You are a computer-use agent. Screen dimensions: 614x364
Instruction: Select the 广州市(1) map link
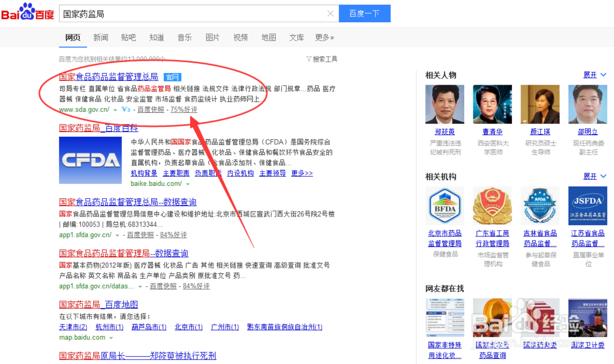(225, 327)
